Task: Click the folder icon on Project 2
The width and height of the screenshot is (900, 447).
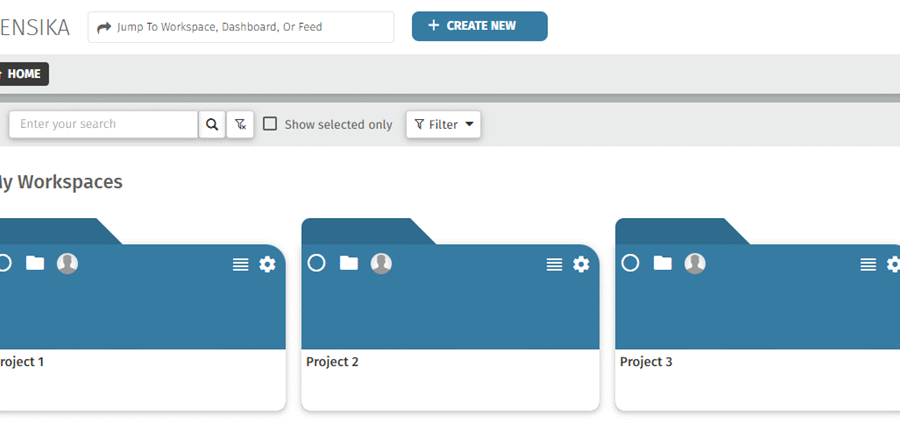Action: (348, 263)
